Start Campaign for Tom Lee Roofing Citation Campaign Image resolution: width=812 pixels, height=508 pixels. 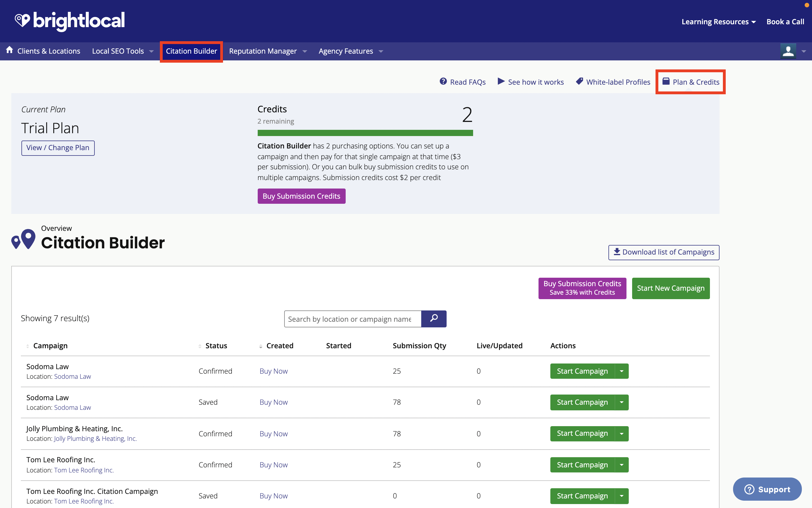point(582,496)
